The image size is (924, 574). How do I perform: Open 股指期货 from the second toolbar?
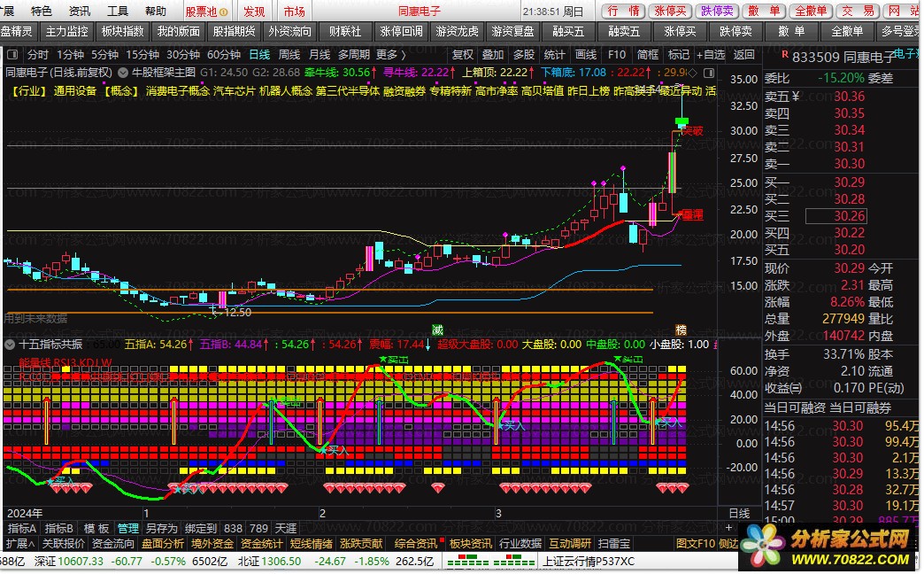coord(234,31)
